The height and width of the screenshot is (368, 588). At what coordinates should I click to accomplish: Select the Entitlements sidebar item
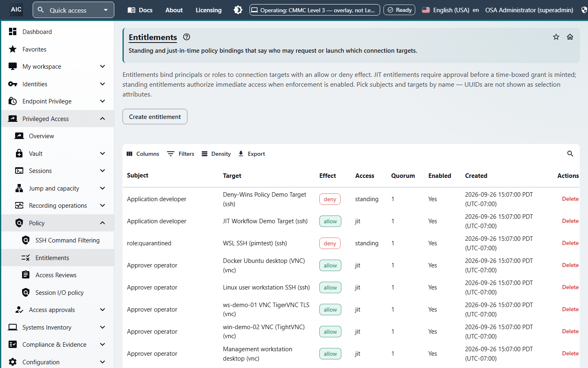[x=57, y=258]
